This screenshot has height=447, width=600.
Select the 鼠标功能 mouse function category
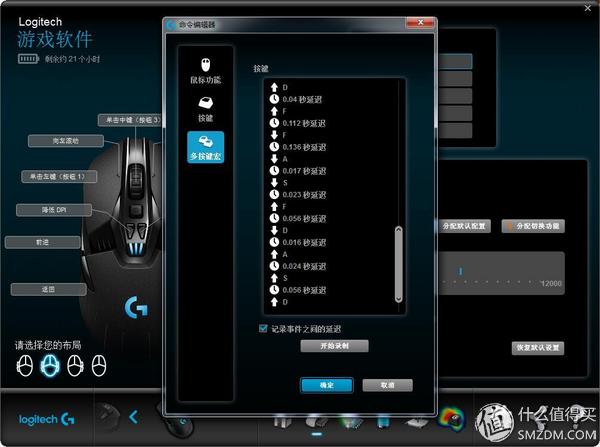coord(205,71)
